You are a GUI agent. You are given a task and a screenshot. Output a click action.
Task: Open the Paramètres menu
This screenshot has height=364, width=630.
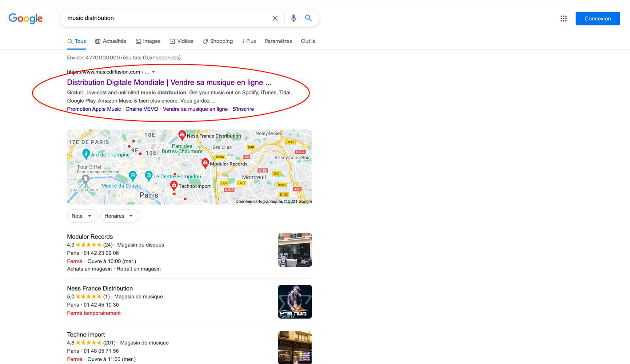(278, 41)
